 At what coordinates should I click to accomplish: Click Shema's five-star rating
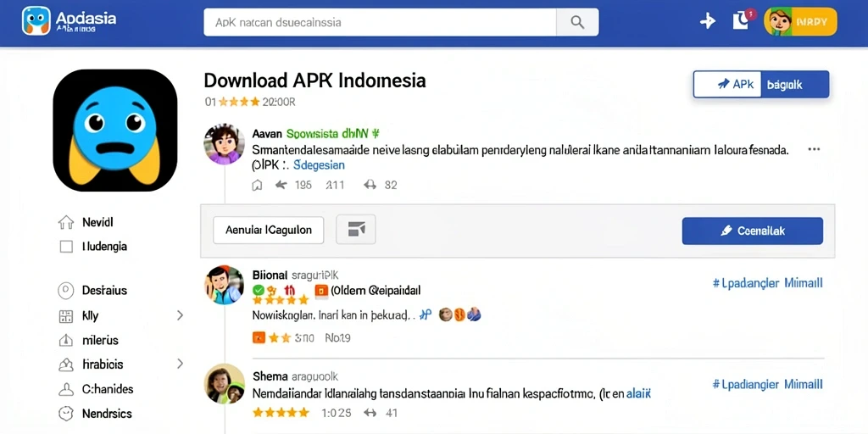(x=281, y=413)
